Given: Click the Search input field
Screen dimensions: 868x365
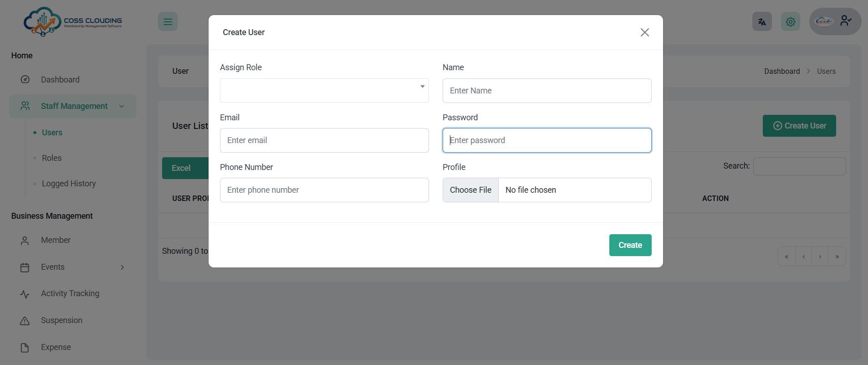Looking at the screenshot, I should (x=799, y=166).
